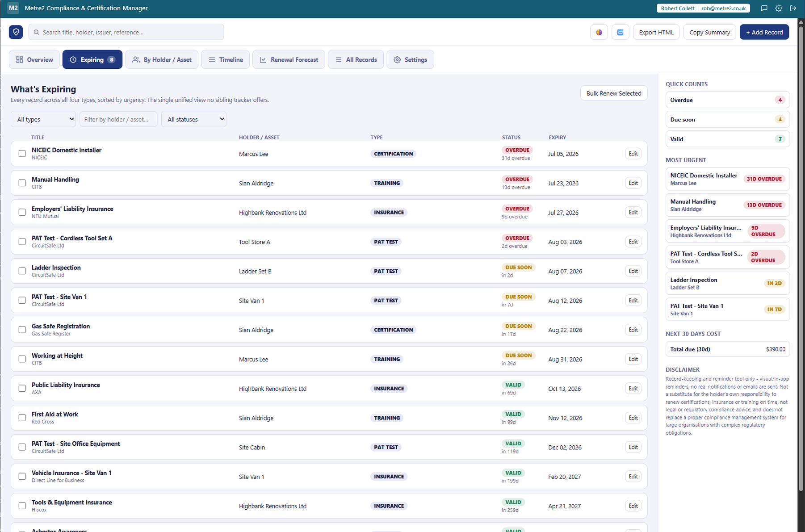This screenshot has height=532, width=805.
Task: Click the list icon on All Records tab
Action: pyautogui.click(x=339, y=59)
